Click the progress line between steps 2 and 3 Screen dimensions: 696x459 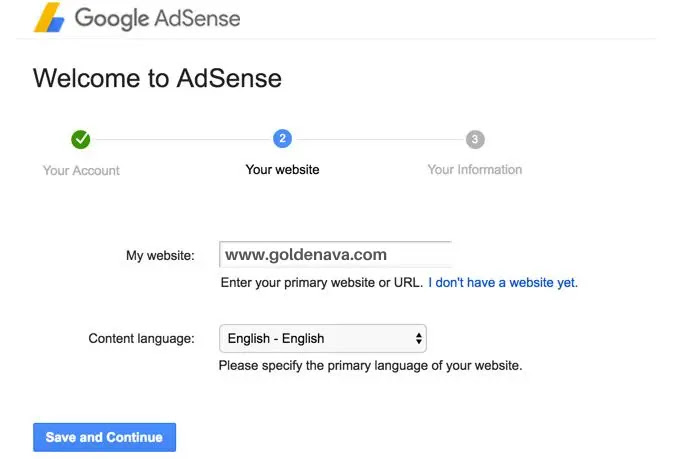tap(379, 139)
